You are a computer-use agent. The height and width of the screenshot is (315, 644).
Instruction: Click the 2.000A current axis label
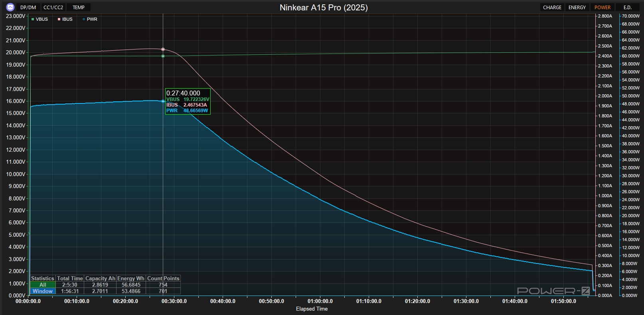click(605, 96)
